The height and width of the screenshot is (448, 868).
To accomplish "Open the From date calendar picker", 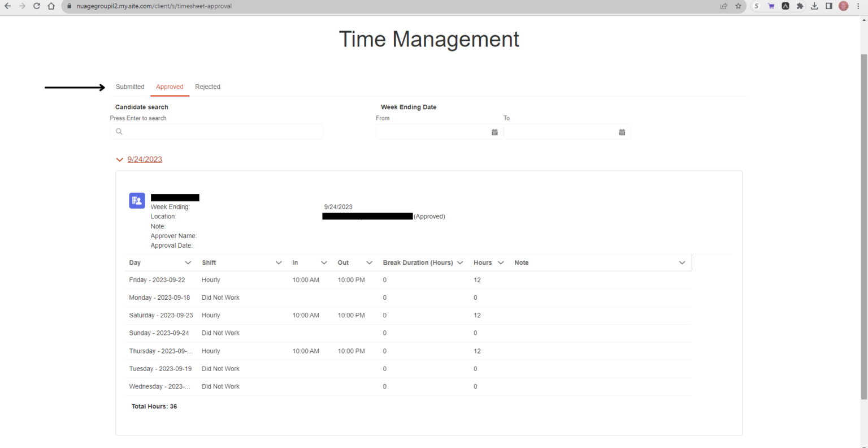I will (494, 131).
